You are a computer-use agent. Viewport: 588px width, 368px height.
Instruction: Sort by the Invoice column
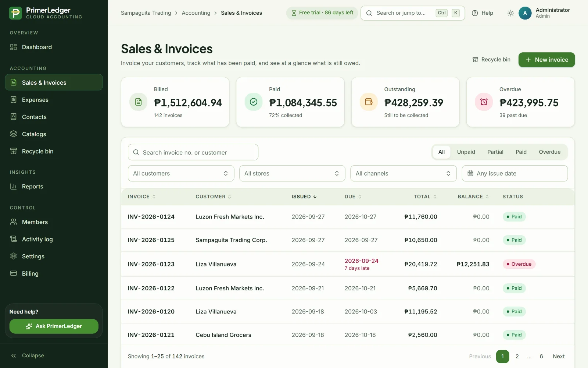click(141, 197)
